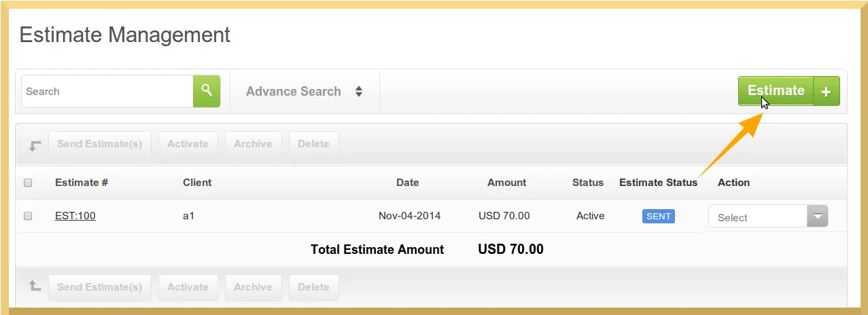Open the EST:100 estimate link

pyautogui.click(x=75, y=216)
